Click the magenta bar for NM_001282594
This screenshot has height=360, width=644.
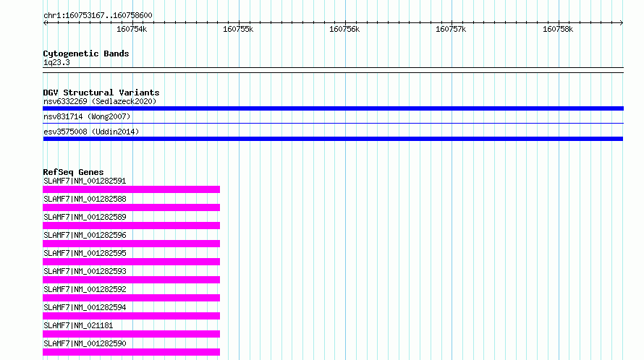132,316
